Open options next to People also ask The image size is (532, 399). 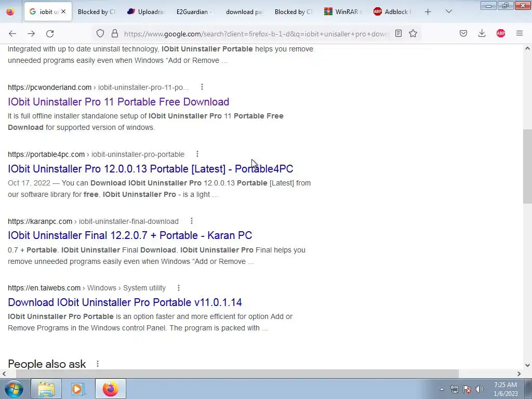pyautogui.click(x=97, y=364)
